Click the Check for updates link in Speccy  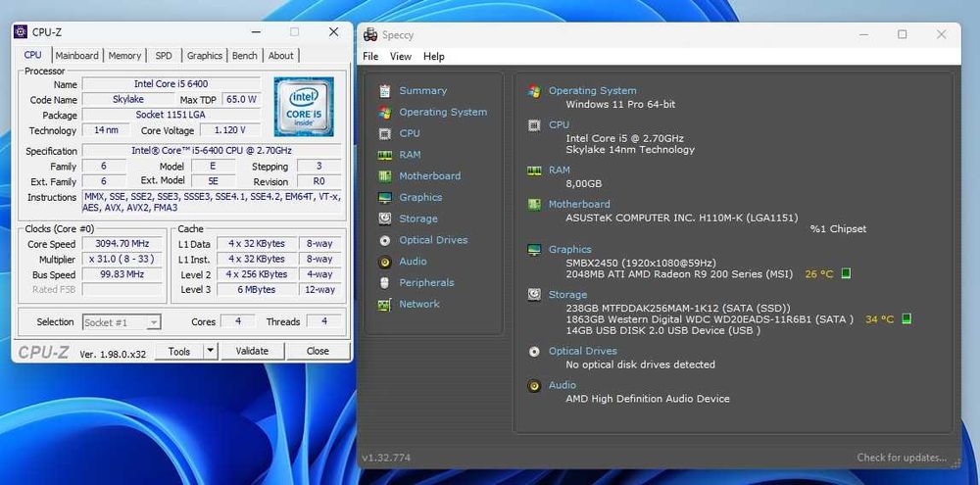902,458
